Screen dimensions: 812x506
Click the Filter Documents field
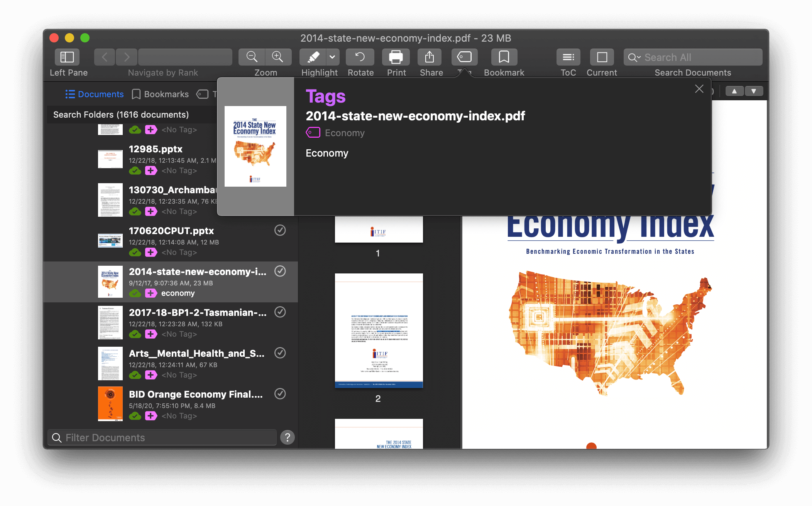coord(162,437)
